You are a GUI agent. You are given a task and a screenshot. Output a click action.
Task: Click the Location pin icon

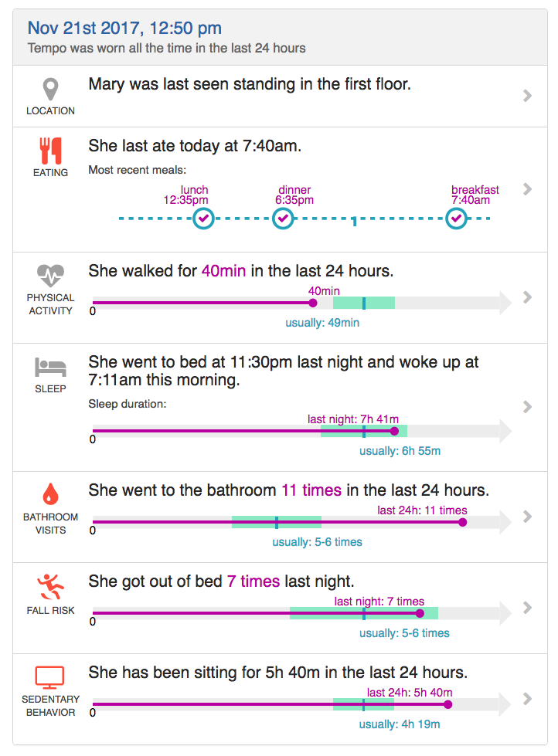point(50,89)
